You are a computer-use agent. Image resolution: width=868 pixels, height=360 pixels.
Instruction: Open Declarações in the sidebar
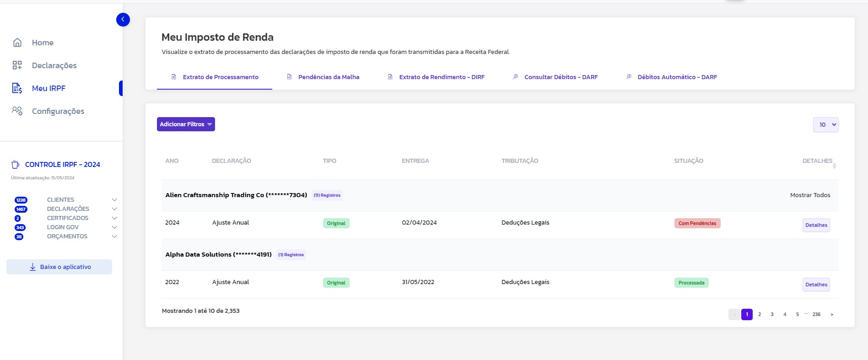(x=54, y=65)
